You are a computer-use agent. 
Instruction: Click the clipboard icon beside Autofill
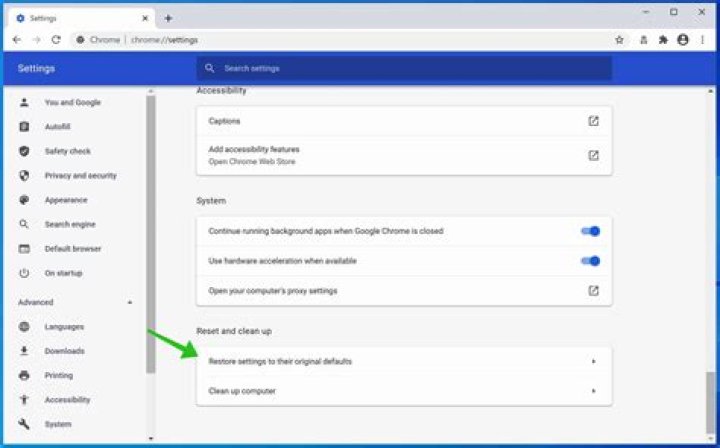tap(24, 127)
